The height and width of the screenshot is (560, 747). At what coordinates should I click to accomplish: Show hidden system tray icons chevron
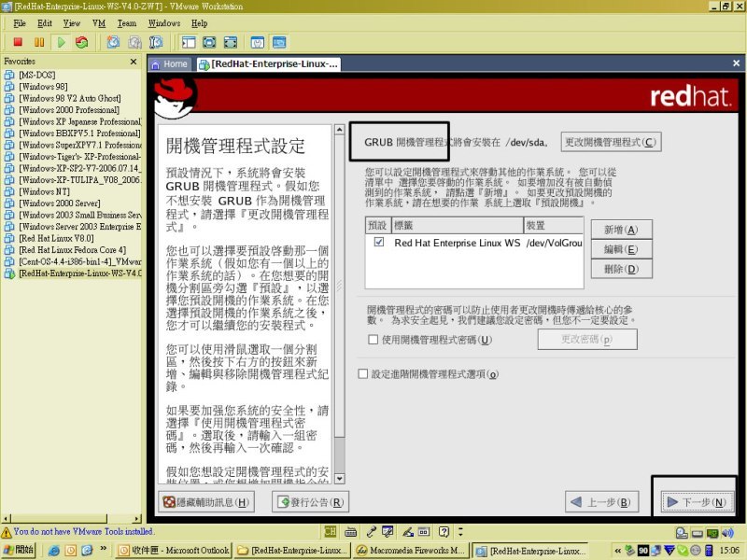click(x=618, y=551)
